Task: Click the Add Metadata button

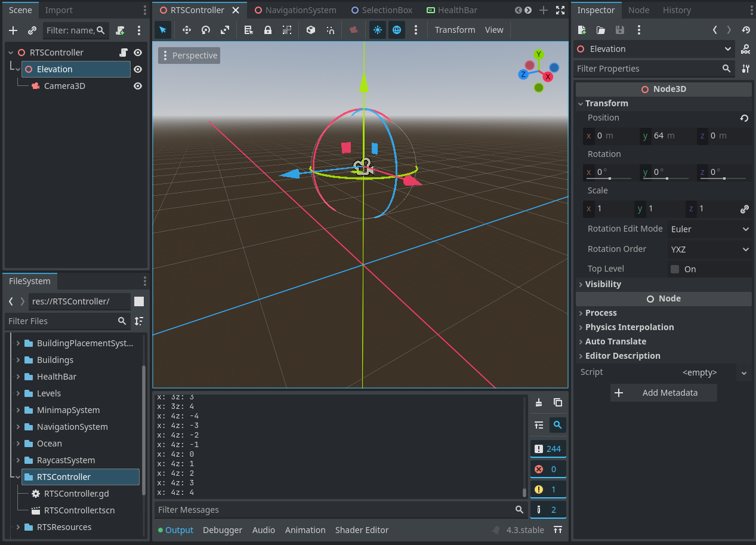Action: (x=663, y=393)
